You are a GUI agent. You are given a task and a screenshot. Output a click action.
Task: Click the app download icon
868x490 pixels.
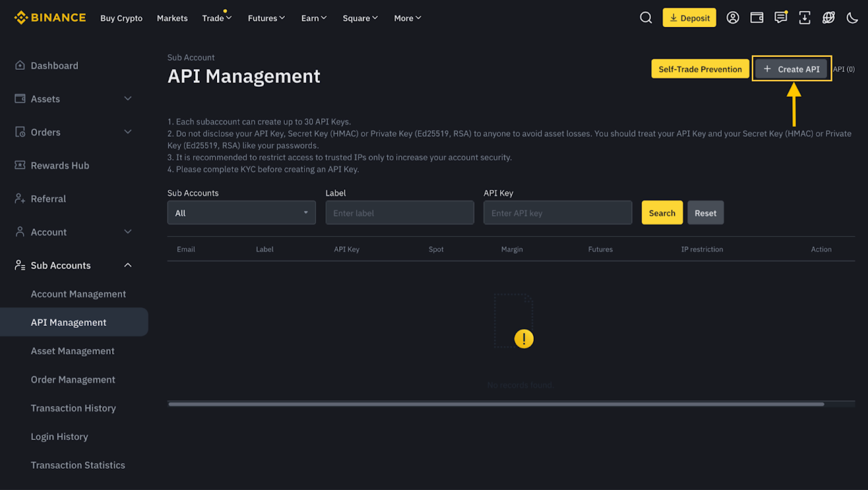pyautogui.click(x=805, y=18)
